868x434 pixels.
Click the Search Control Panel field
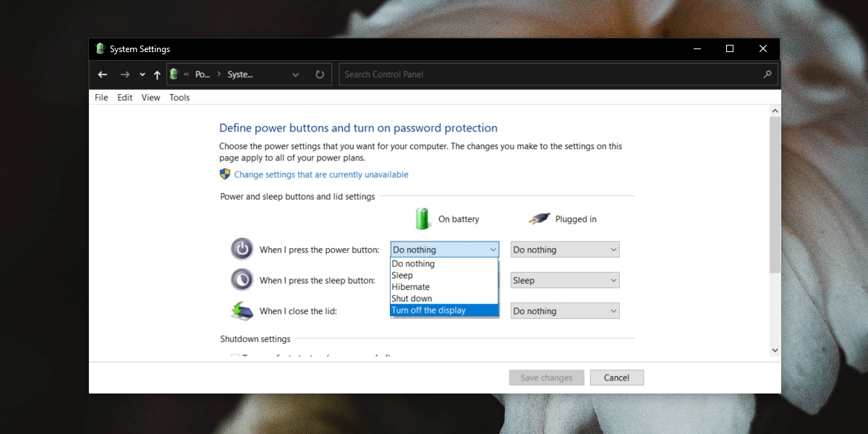point(558,75)
